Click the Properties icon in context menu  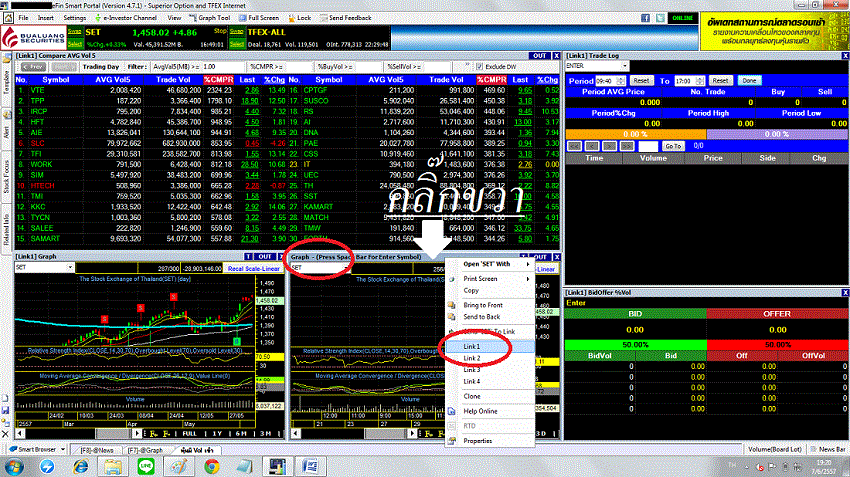click(x=452, y=441)
